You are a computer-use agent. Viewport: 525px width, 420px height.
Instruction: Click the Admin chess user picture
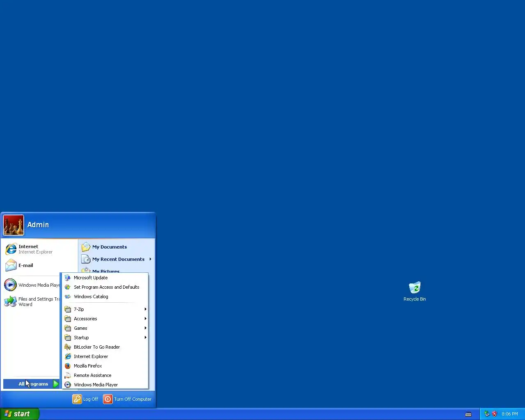click(14, 225)
